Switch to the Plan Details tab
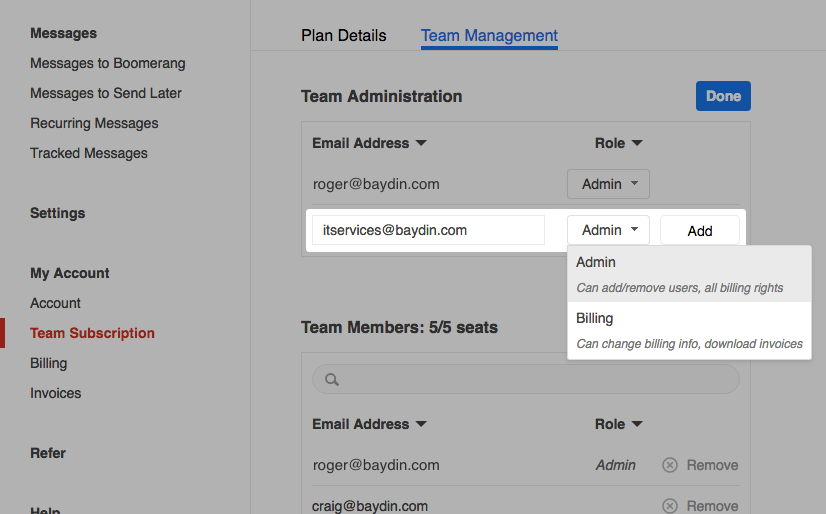Viewport: 826px width, 514px height. tap(343, 36)
